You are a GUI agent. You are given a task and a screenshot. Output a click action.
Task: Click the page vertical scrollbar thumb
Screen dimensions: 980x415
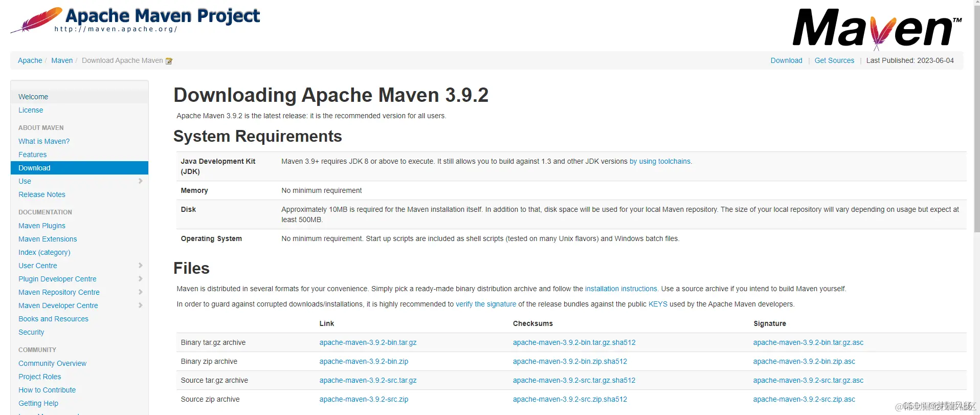pos(976,120)
